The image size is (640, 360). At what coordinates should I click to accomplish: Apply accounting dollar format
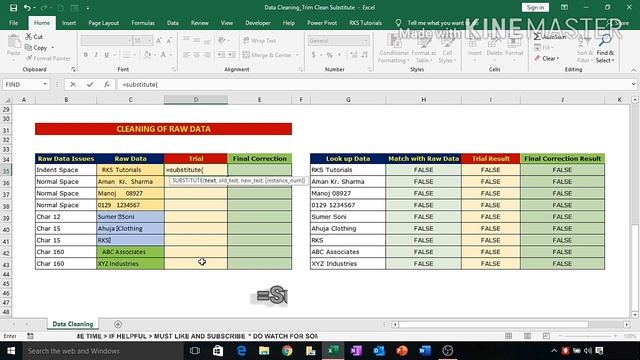(313, 55)
